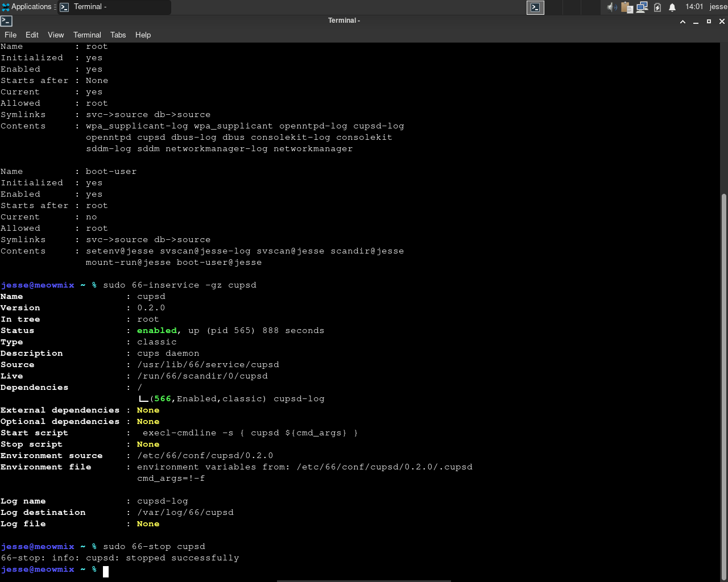Image resolution: width=728 pixels, height=582 pixels.
Task: Click the "sudo 66-inservice -gz cupsd" command
Action: (180, 285)
